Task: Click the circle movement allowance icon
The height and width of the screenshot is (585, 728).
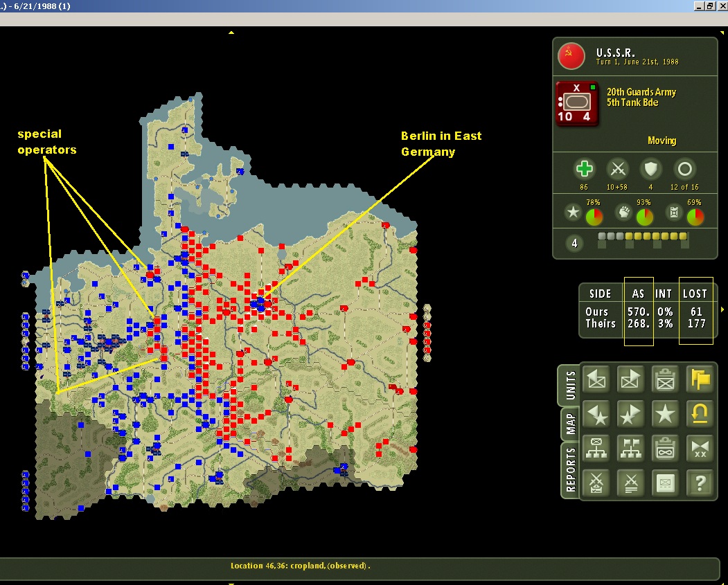Action: pos(685,170)
